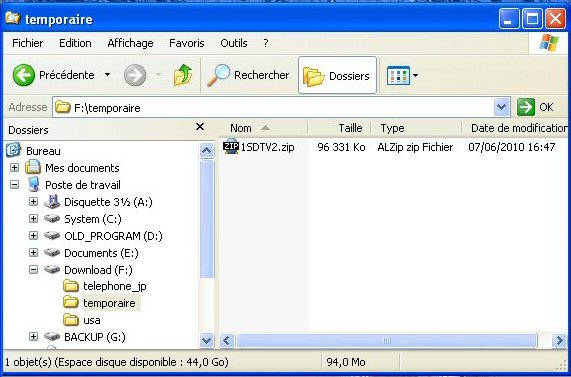
Task: Expand System (C:) node
Action: pyautogui.click(x=33, y=219)
